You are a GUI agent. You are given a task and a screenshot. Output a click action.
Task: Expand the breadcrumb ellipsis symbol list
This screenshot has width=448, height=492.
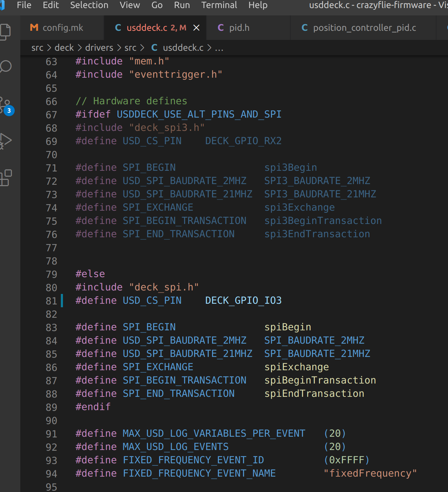click(219, 48)
